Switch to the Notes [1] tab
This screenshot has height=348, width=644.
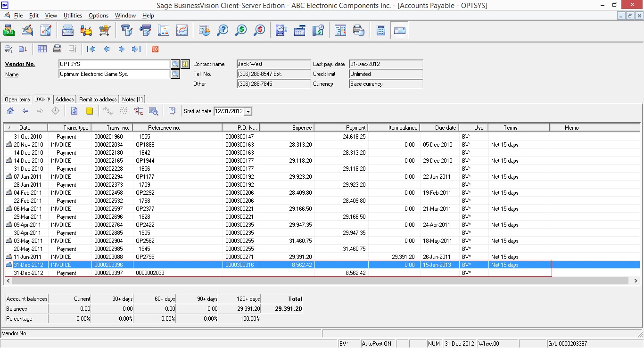pos(132,99)
